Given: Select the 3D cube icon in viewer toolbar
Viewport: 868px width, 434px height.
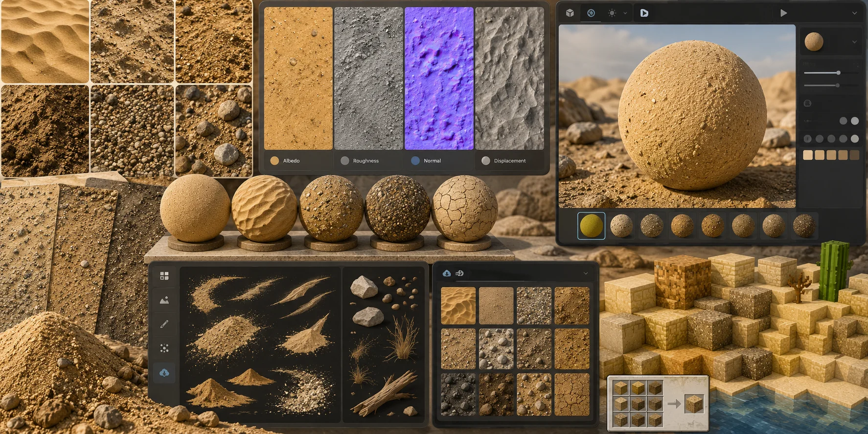Looking at the screenshot, I should (x=570, y=13).
